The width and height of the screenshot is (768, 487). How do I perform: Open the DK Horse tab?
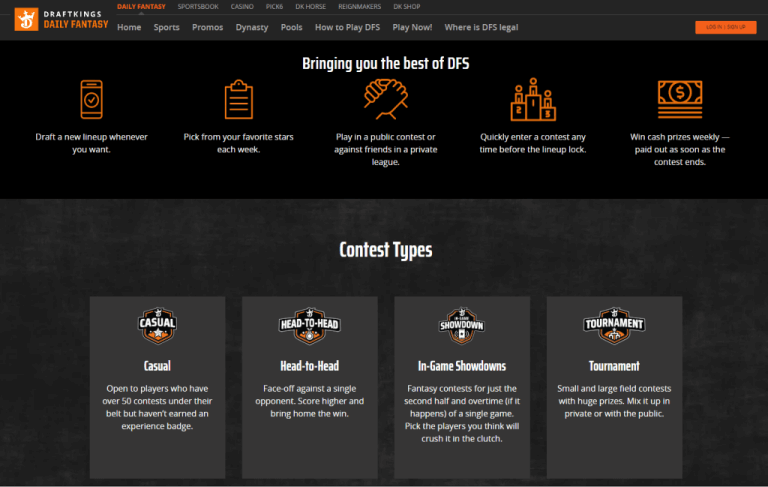point(311,6)
